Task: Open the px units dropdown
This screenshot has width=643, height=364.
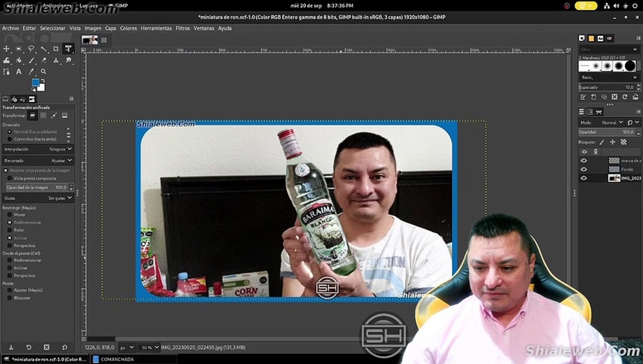Action: tap(126, 347)
